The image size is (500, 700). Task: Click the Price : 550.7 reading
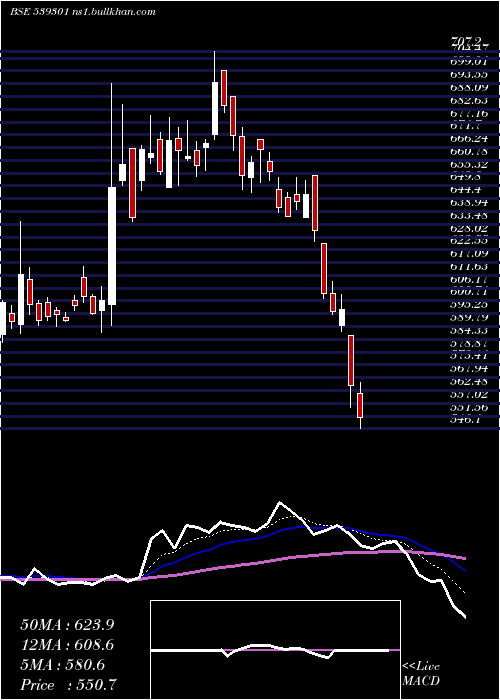70,685
